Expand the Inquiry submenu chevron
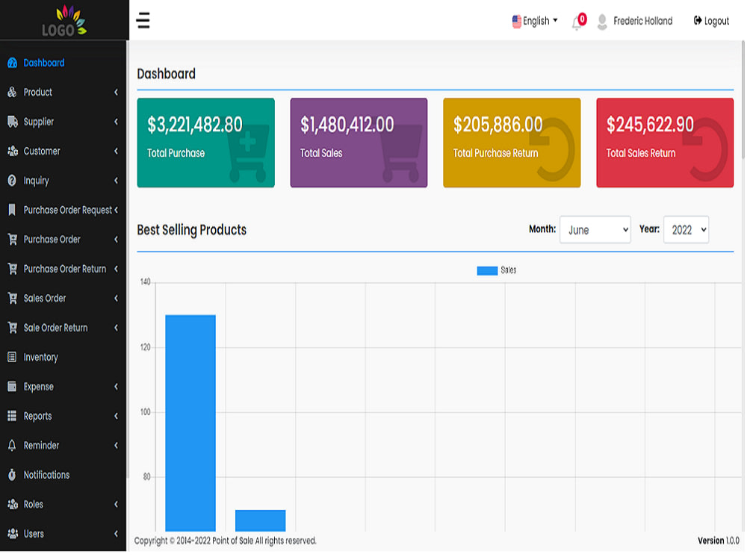747x560 pixels. coord(116,181)
